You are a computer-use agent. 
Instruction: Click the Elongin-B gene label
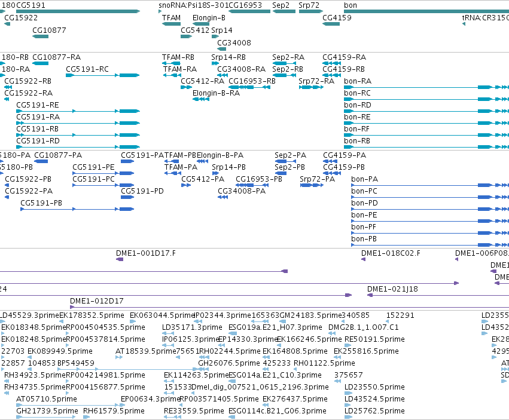tap(209, 18)
